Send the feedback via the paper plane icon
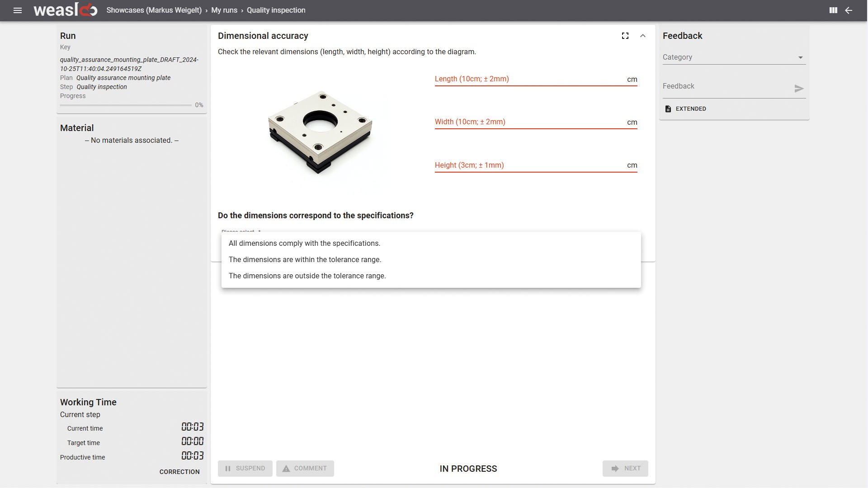 pos(799,88)
